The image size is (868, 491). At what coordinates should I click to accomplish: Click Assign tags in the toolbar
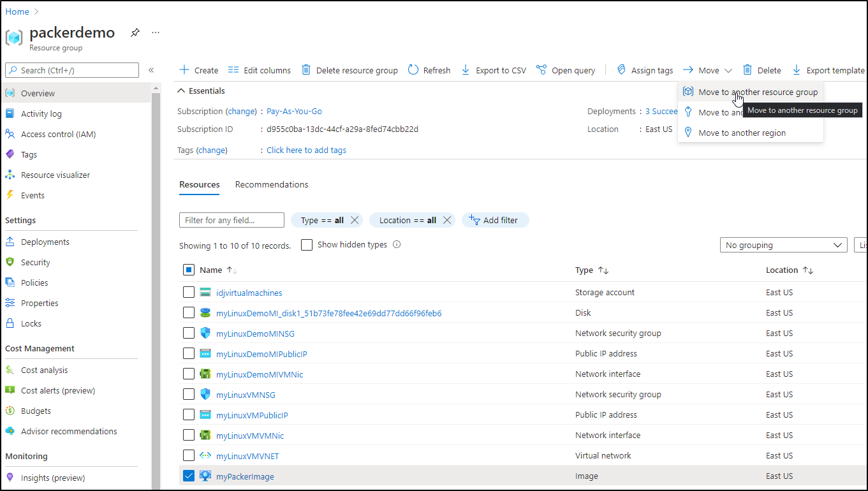click(x=645, y=70)
